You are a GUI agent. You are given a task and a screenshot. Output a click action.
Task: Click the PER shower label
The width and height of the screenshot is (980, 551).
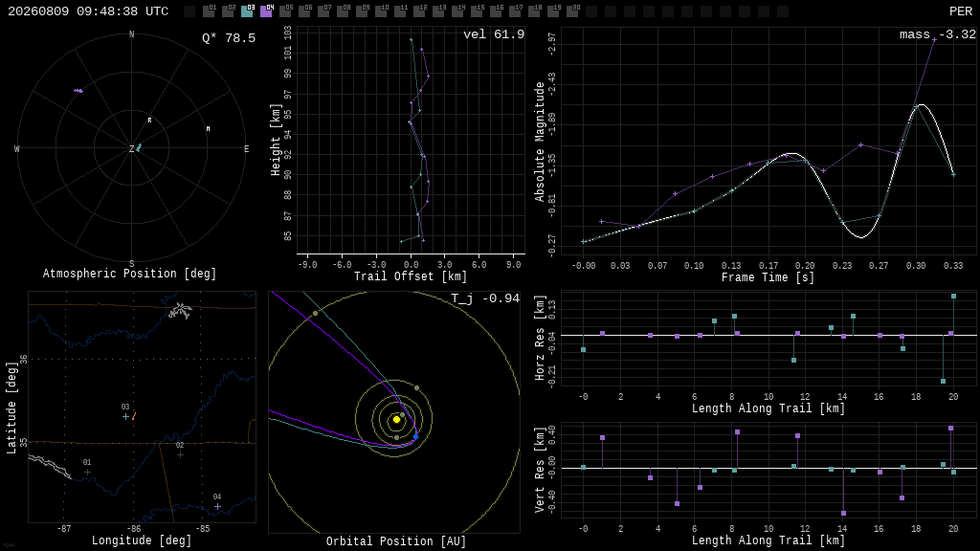961,11
